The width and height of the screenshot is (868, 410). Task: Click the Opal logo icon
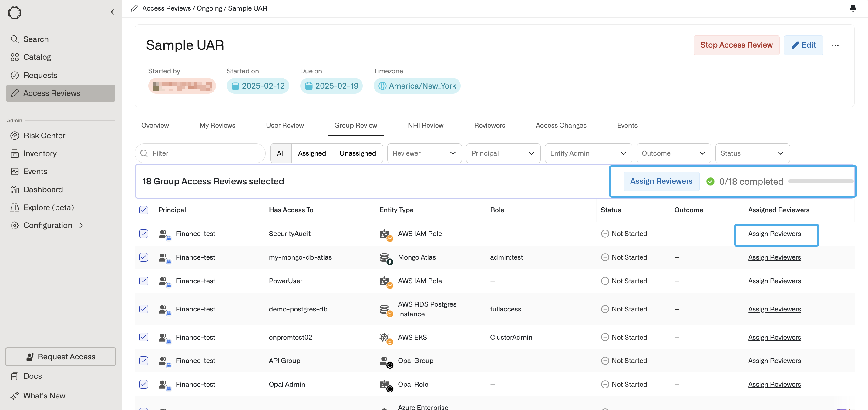click(15, 13)
